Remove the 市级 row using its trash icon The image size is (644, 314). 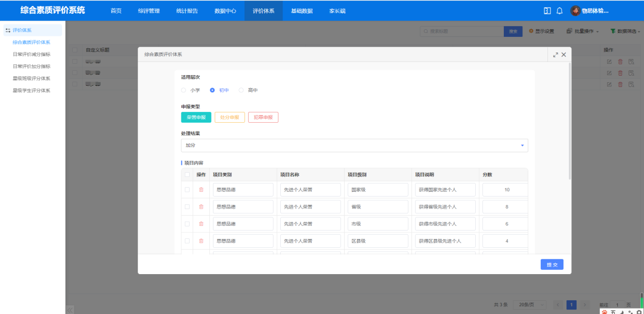click(201, 224)
